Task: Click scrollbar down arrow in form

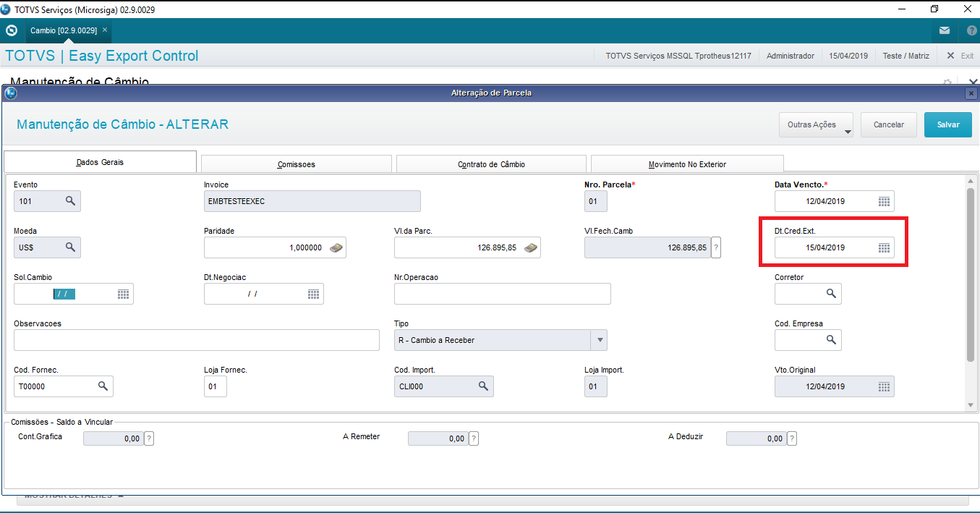Action: click(x=971, y=406)
